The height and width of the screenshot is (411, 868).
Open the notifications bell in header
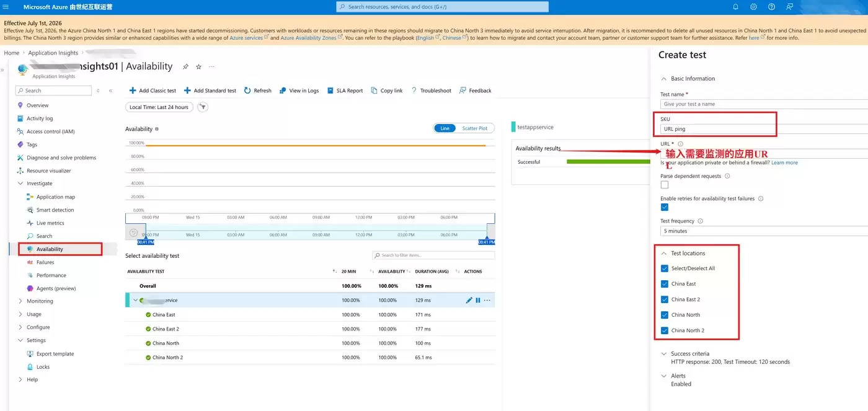coord(735,7)
